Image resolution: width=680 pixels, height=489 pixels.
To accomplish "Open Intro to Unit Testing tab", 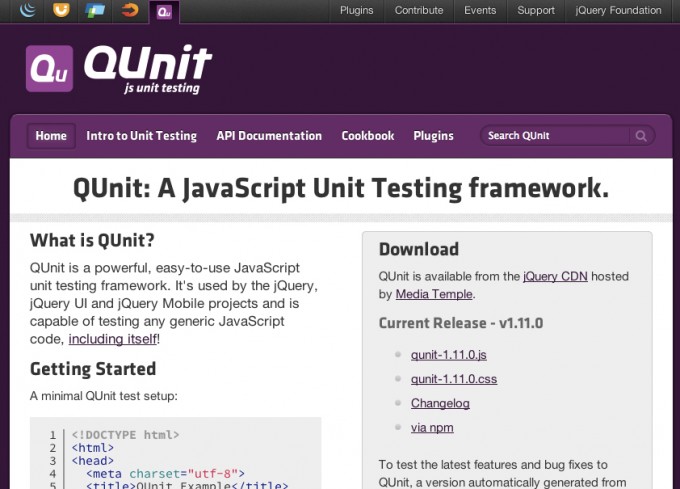I will tap(141, 136).
